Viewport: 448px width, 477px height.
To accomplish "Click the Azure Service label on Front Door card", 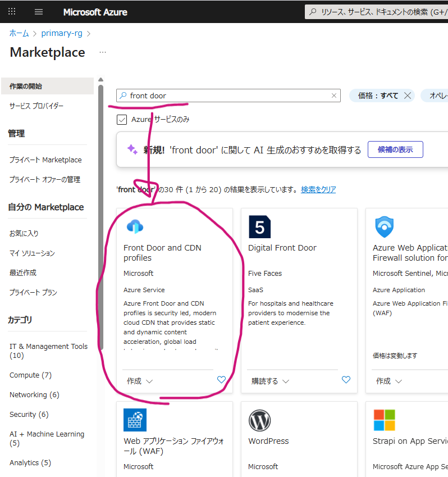I will pos(144,290).
